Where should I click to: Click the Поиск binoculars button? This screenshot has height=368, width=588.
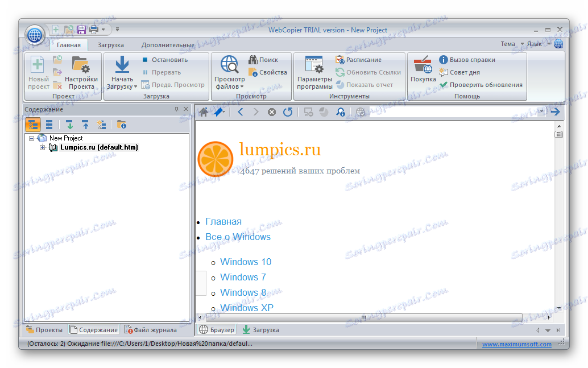pos(263,60)
